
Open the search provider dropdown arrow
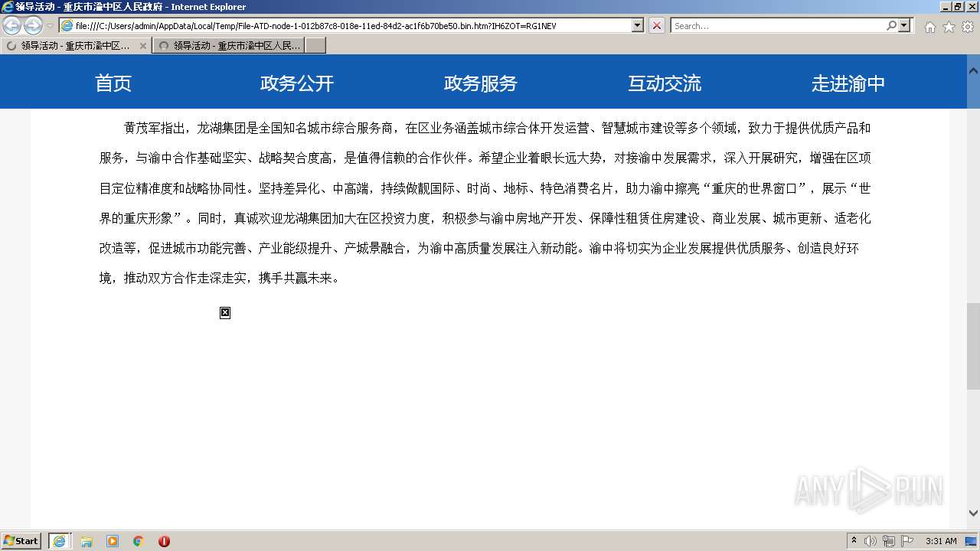click(905, 25)
